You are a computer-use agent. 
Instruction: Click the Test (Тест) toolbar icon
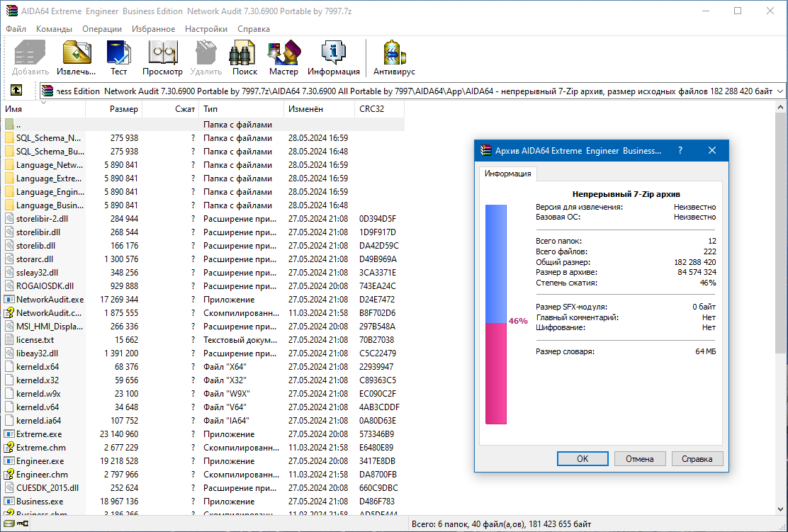click(x=118, y=57)
